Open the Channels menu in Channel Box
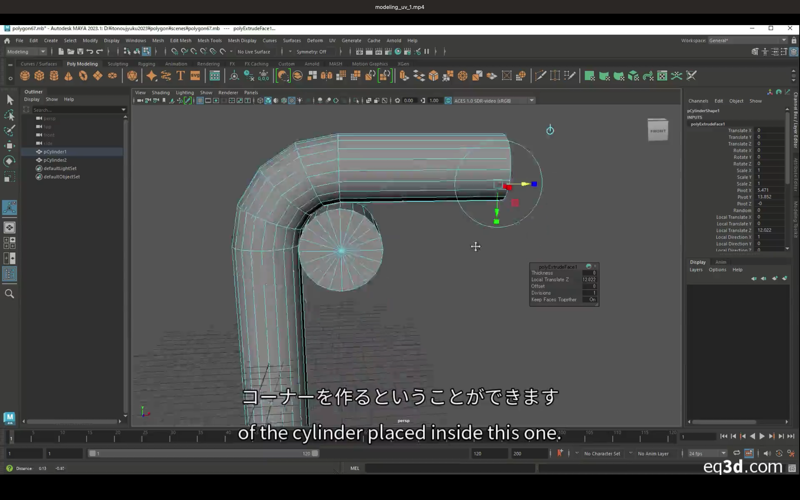Viewport: 800px width, 500px height. coord(698,101)
